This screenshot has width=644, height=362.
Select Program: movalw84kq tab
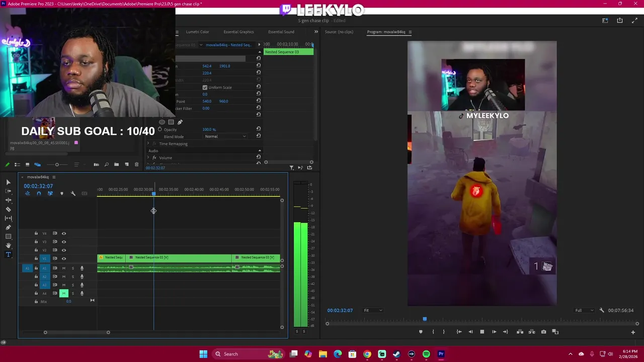(x=386, y=32)
